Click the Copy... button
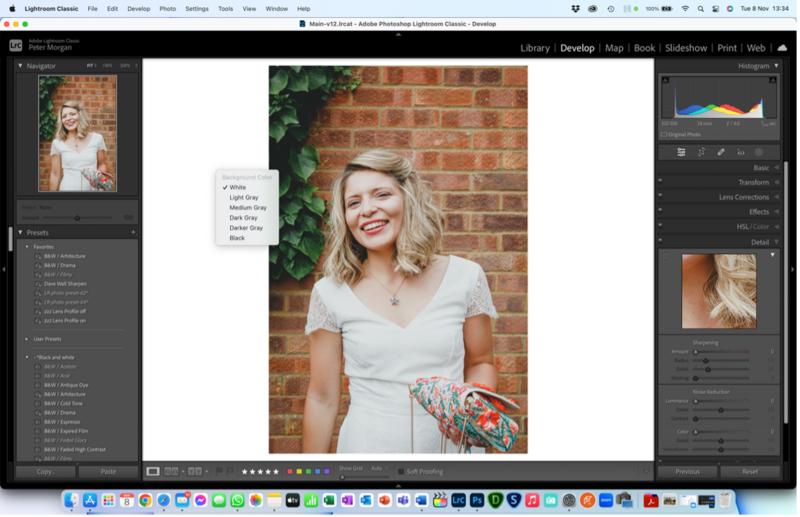This screenshot has width=800, height=517. [x=45, y=472]
